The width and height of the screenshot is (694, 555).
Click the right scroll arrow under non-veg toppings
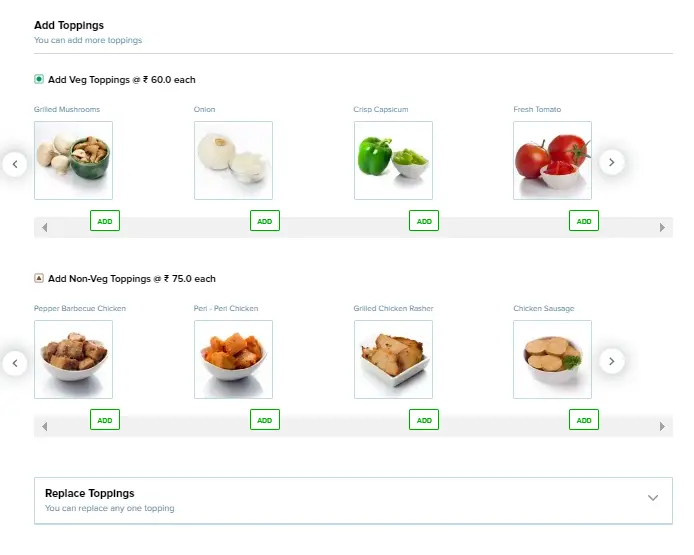coord(662,427)
